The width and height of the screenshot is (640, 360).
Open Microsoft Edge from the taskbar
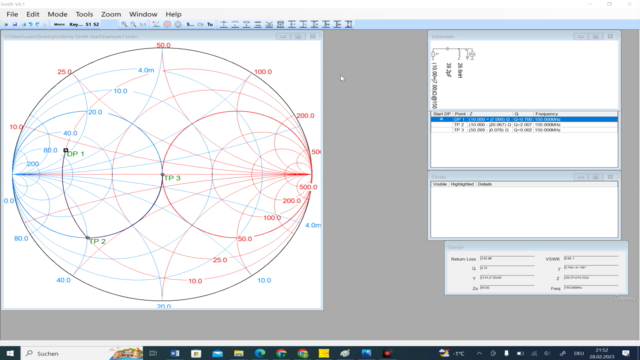coord(260,353)
